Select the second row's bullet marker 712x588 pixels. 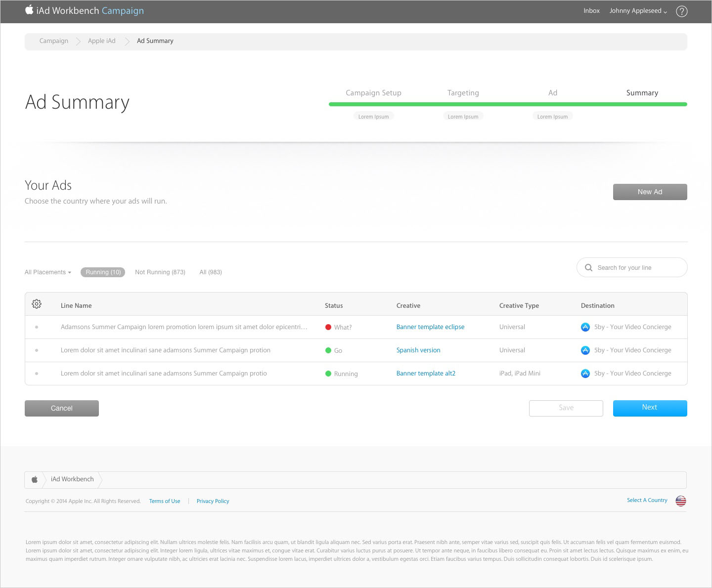pos(37,350)
